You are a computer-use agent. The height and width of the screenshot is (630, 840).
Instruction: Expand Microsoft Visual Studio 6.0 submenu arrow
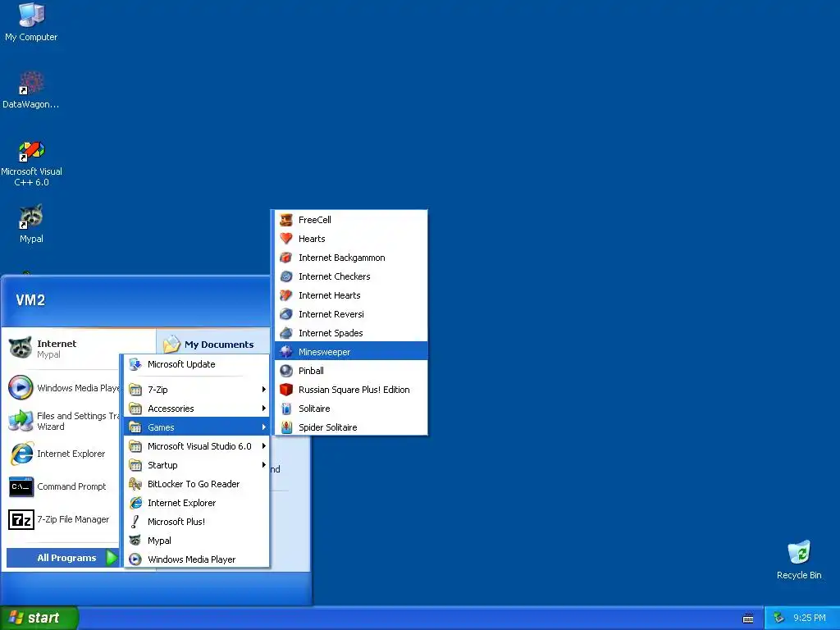(x=263, y=445)
